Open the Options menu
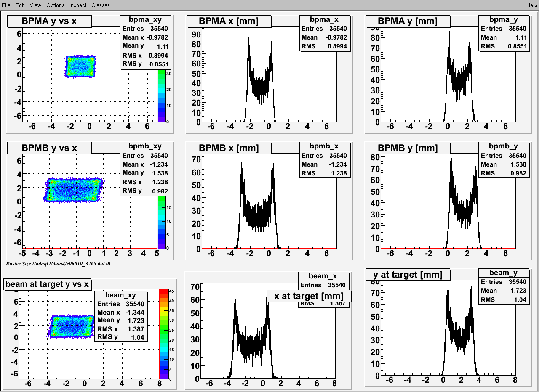The width and height of the screenshot is (539, 392). click(x=55, y=5)
